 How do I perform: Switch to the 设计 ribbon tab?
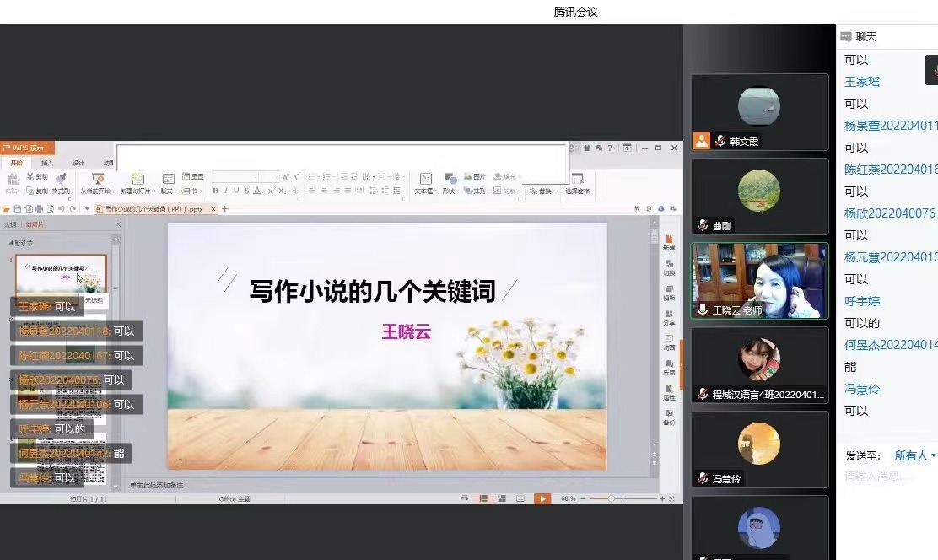pyautogui.click(x=78, y=163)
